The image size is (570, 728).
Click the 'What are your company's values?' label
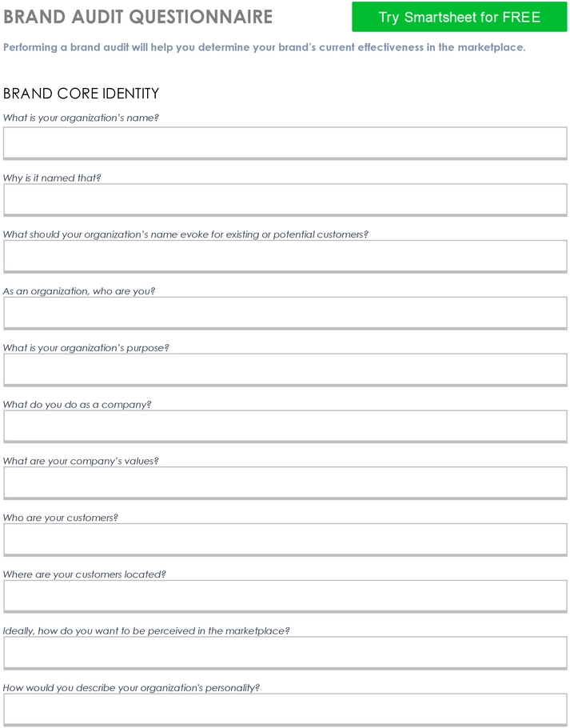(x=81, y=461)
